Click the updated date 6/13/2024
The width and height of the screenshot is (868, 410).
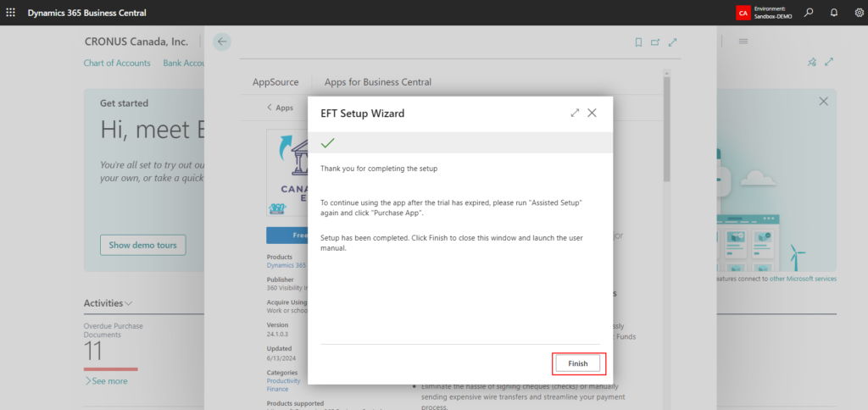(280, 357)
